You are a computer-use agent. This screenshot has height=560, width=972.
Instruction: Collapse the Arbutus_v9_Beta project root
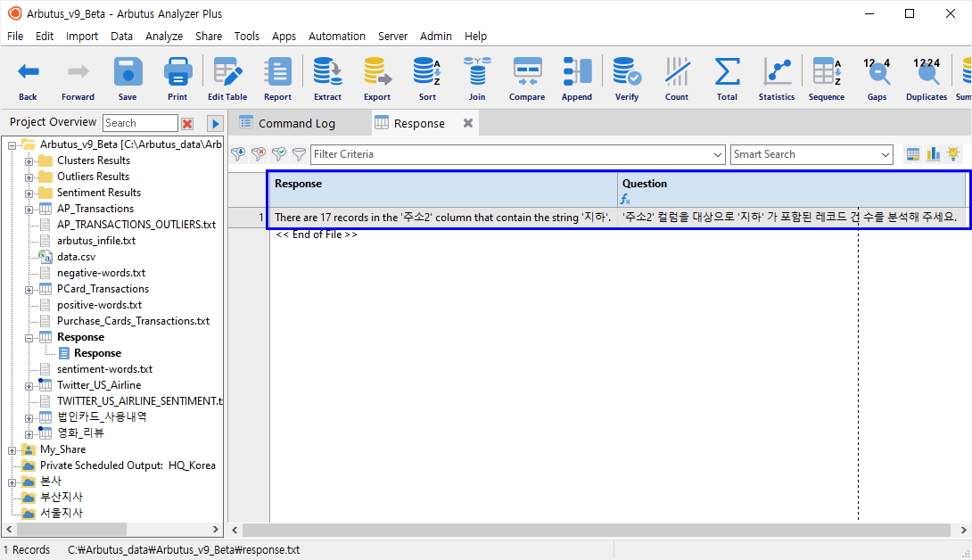(x=12, y=145)
